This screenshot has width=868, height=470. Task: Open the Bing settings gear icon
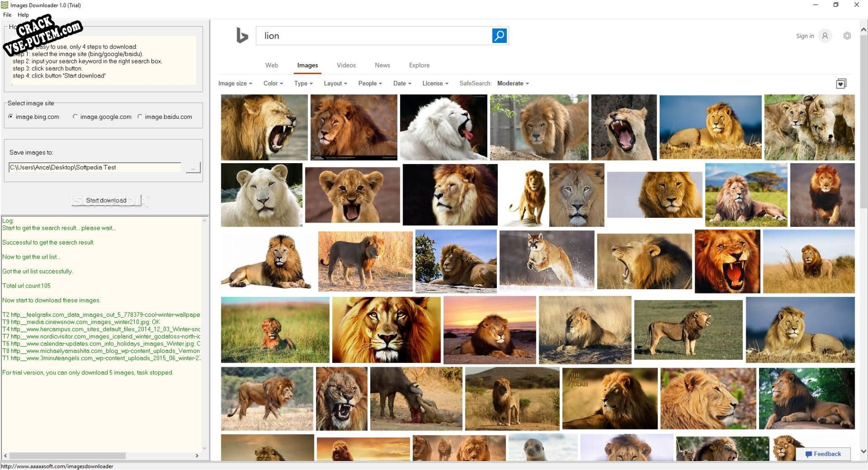[847, 36]
